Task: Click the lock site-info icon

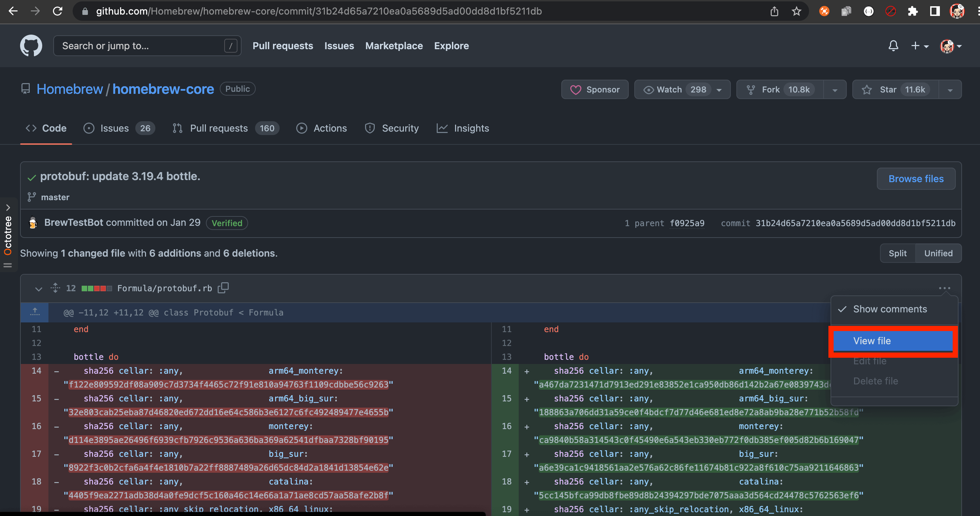Action: (x=85, y=11)
